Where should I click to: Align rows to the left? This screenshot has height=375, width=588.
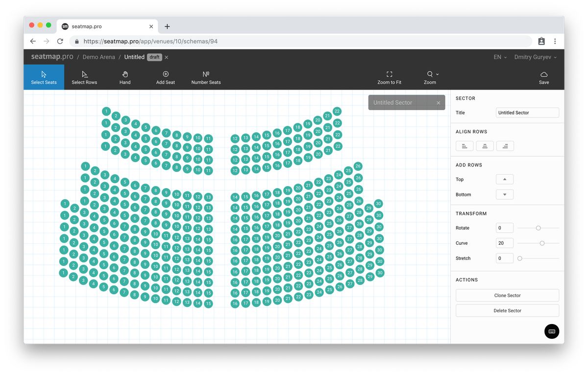coord(464,145)
